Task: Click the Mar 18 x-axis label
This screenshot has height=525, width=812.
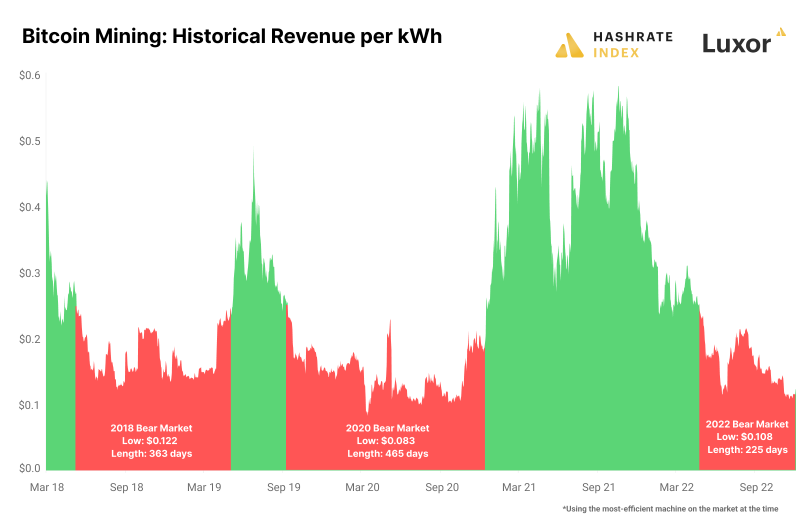Action: tap(47, 487)
